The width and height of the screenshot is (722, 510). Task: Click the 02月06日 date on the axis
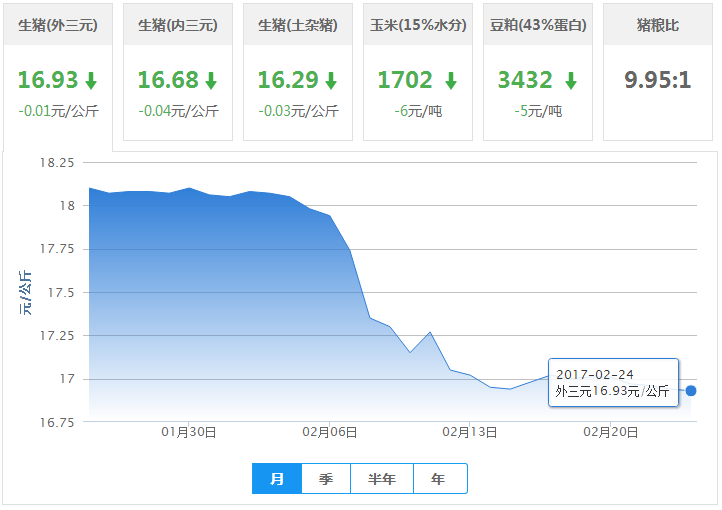[330, 431]
